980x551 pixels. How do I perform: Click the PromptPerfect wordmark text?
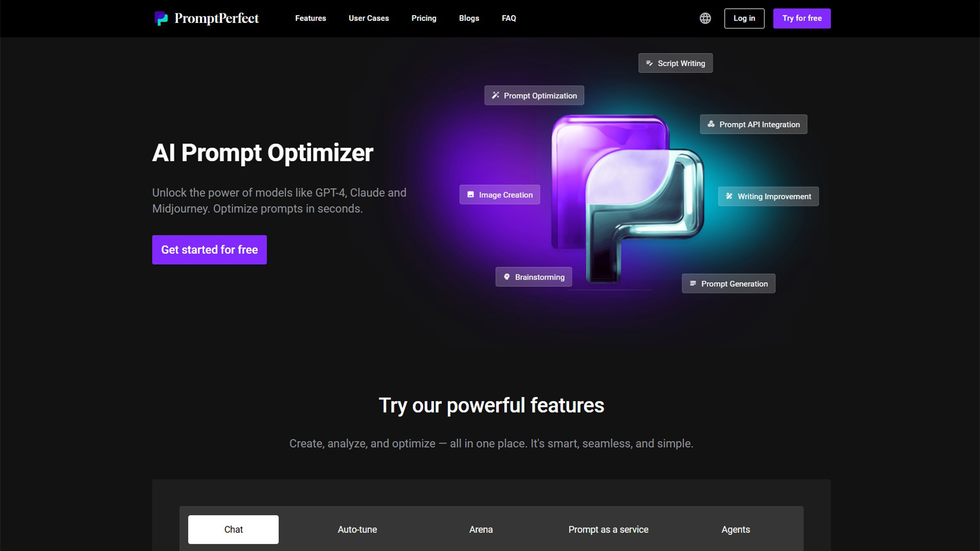[x=216, y=18]
